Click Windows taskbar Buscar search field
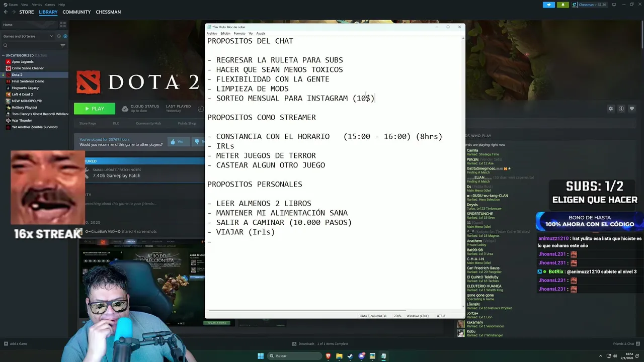 tap(294, 356)
